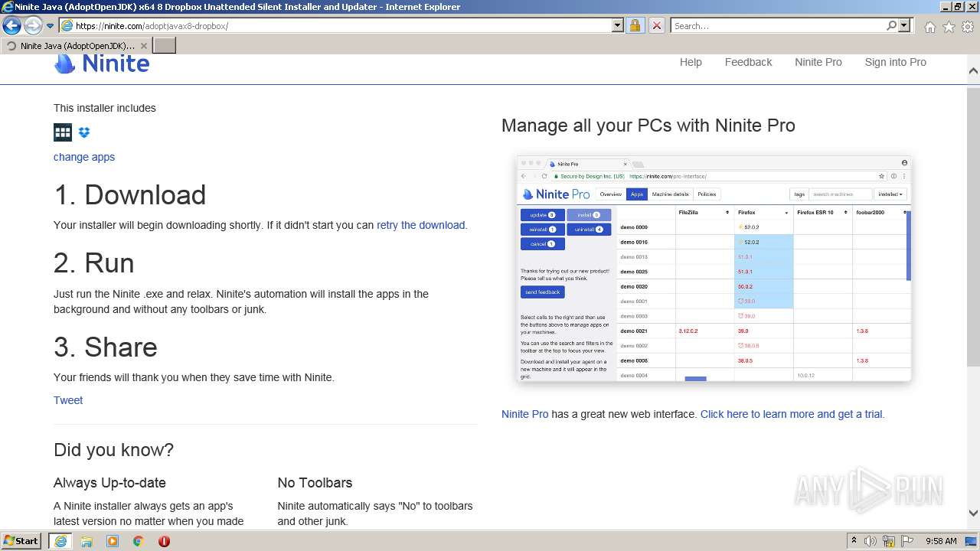Image resolution: width=980 pixels, height=551 pixels.
Task: Click the network tray icon
Action: (x=888, y=541)
